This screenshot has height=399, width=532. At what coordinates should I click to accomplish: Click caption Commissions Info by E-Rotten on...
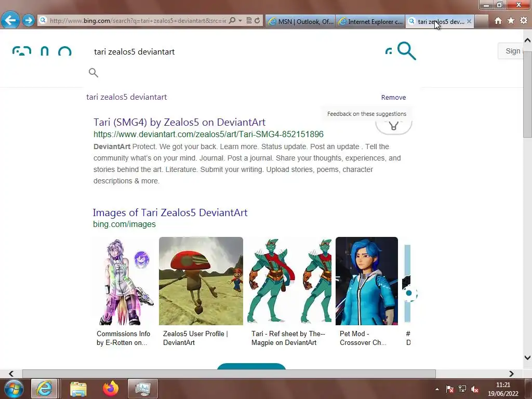124,338
